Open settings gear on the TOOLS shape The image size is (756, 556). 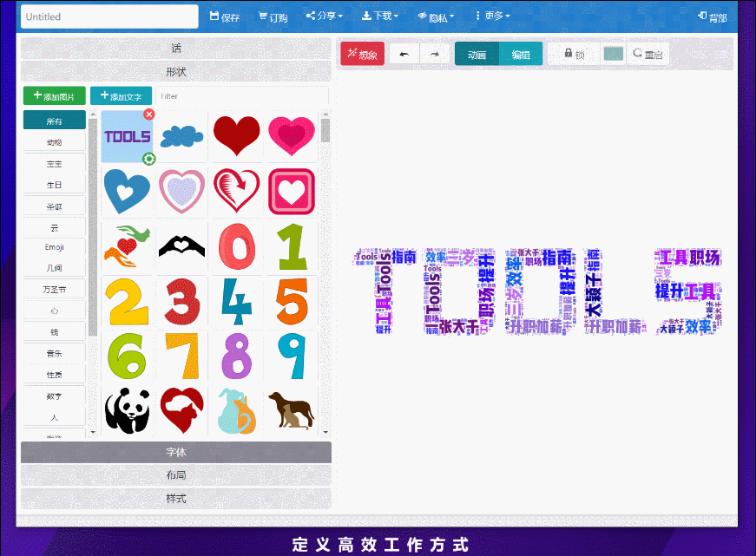tap(149, 159)
